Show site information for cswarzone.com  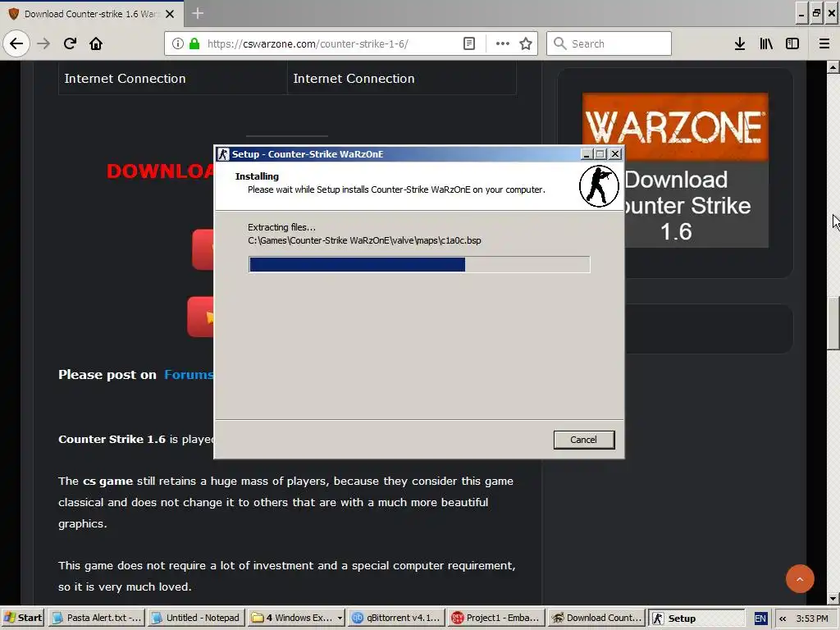coord(178,43)
